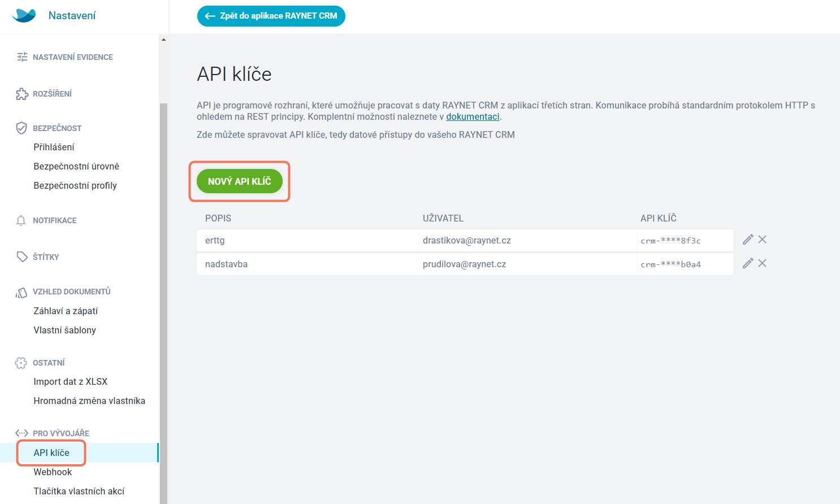Click the Vzhled dokumentů icon
This screenshot has width=840, height=504.
pos(21,292)
